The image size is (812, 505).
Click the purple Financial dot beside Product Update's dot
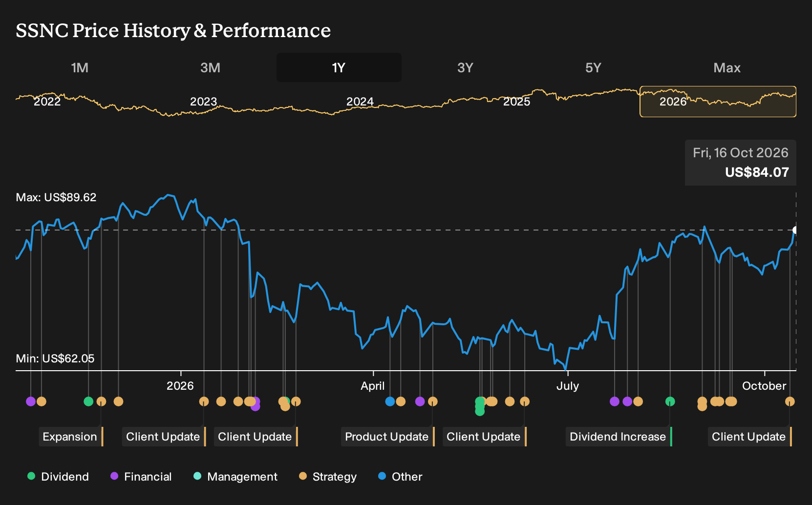(x=420, y=401)
